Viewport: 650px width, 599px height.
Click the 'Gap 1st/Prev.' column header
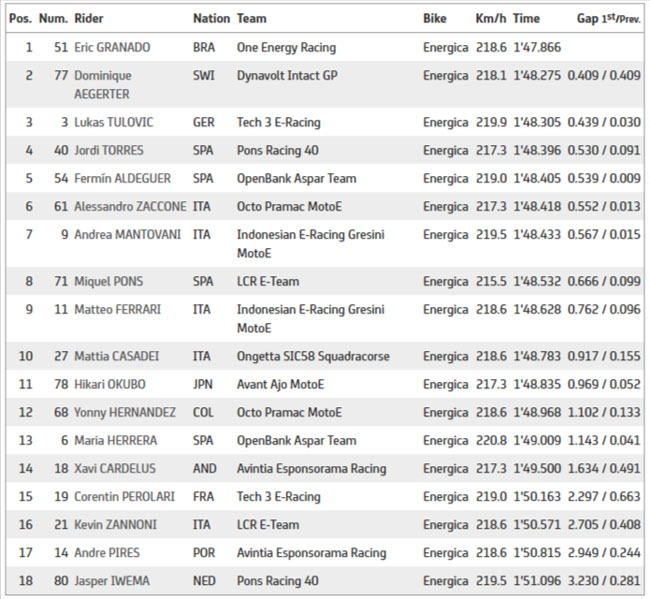(x=609, y=19)
